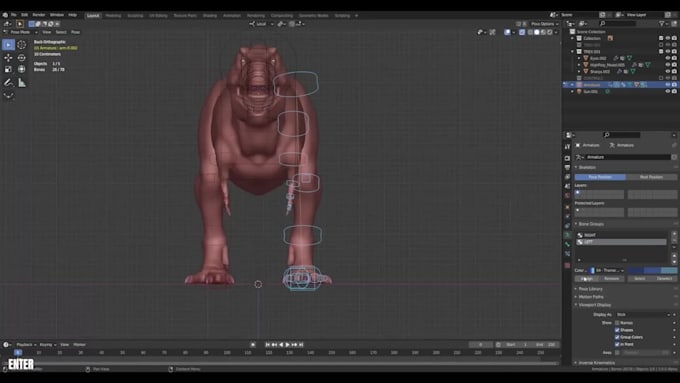Toggle the X-ray viewport button
This screenshot has height=383, width=680.
coord(522,32)
